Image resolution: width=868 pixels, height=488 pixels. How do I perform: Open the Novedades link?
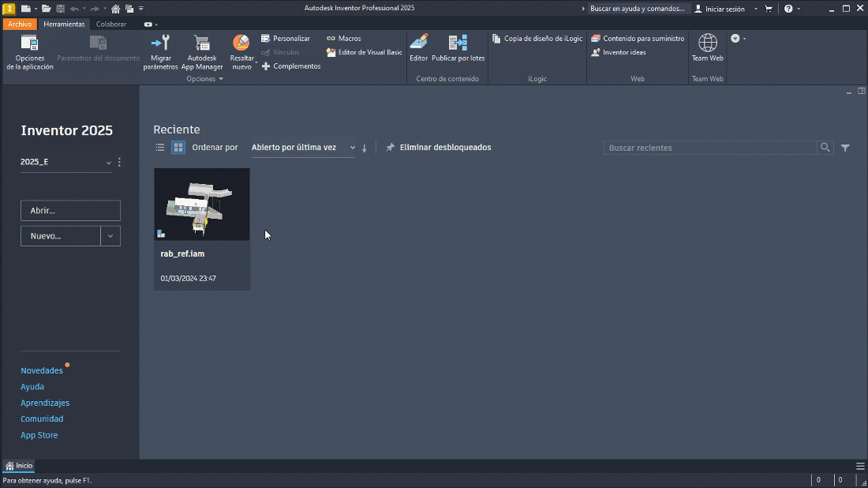tap(42, 370)
